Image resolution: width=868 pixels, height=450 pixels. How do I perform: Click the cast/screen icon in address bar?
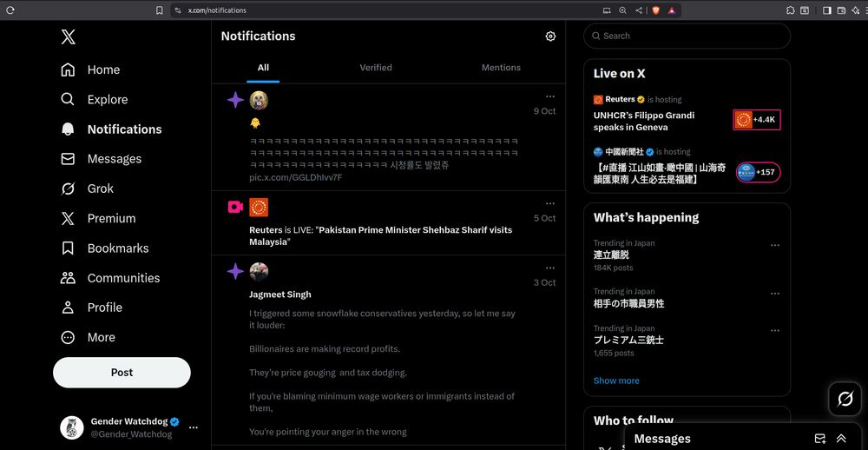click(x=607, y=10)
